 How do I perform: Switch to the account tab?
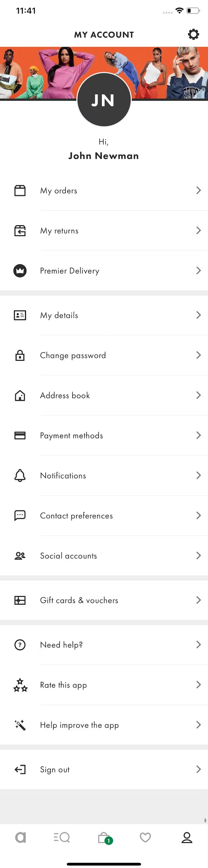tap(187, 838)
